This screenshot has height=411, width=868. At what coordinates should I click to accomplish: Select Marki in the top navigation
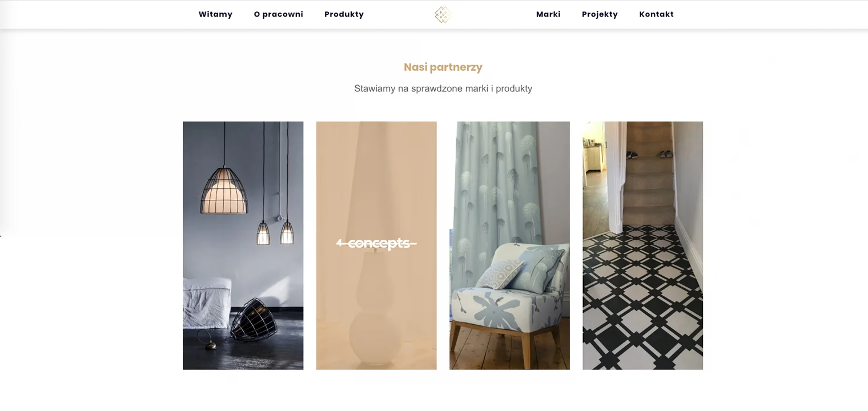[548, 14]
